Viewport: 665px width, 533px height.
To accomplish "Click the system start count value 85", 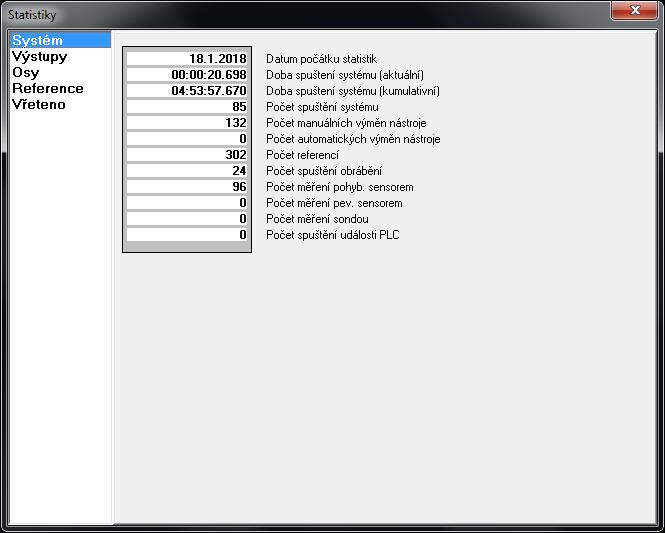I will click(187, 107).
